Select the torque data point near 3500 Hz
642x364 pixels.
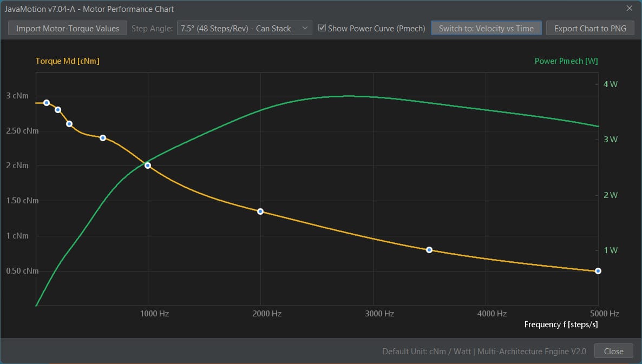pos(429,250)
